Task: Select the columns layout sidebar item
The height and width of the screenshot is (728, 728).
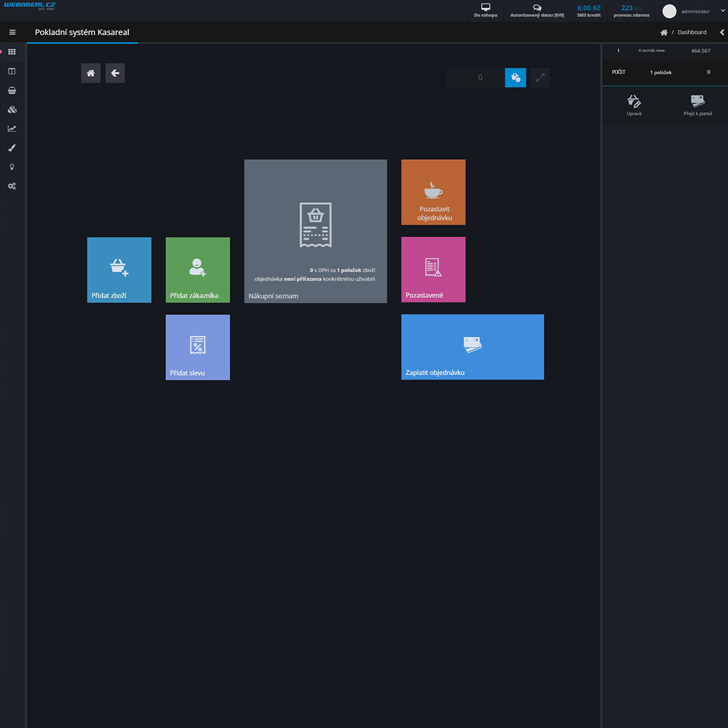Action: point(12,72)
